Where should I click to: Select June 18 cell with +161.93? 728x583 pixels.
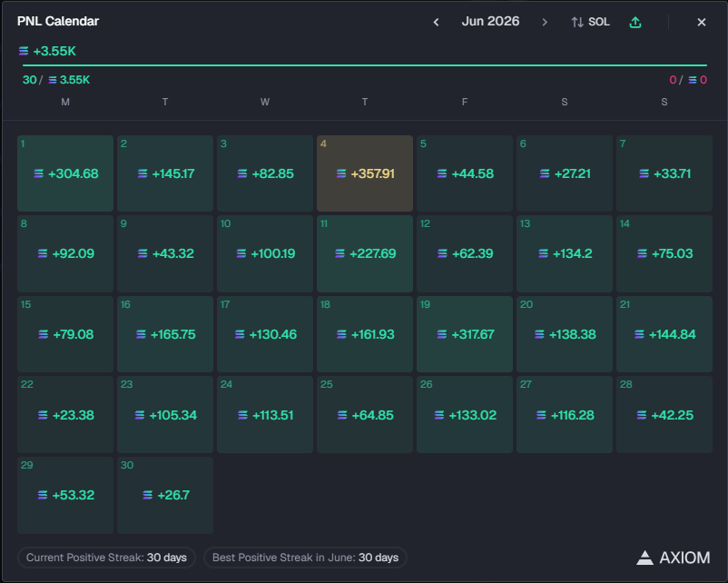point(365,334)
